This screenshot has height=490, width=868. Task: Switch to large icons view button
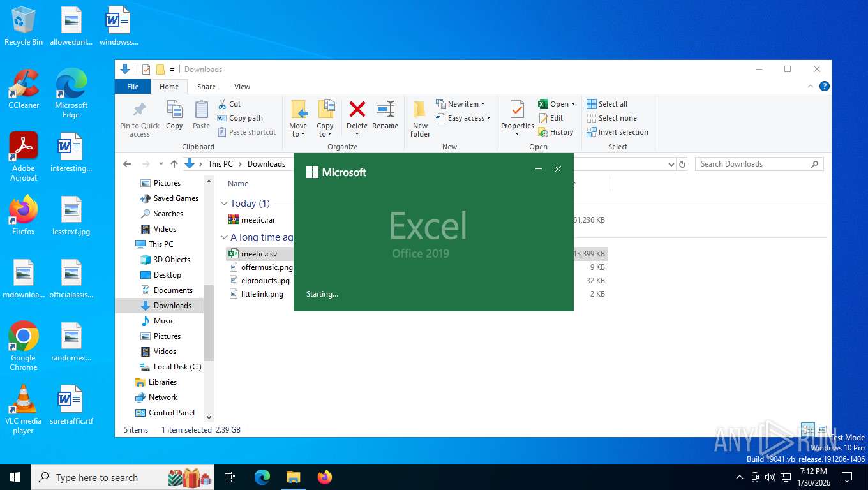pos(822,430)
